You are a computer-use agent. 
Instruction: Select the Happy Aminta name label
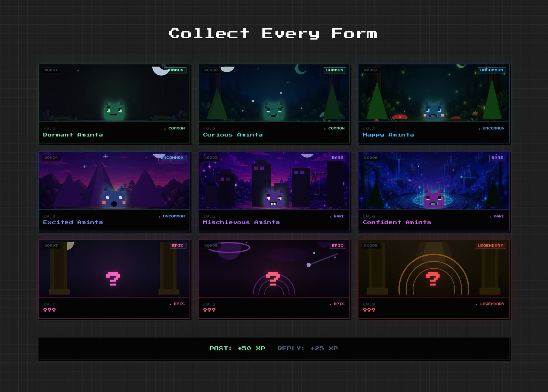coord(388,135)
